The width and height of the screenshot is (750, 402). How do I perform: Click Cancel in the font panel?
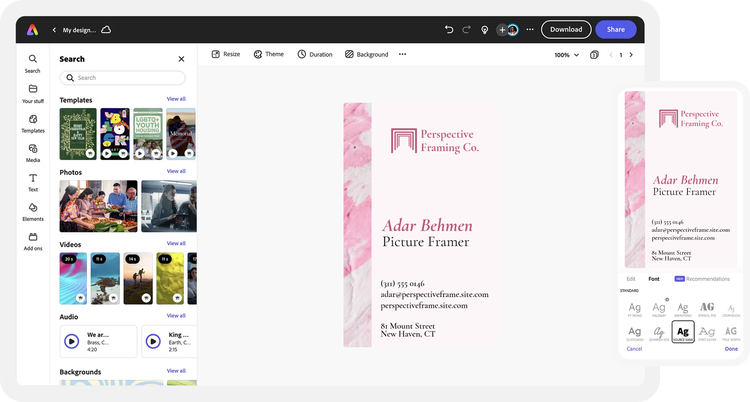(x=634, y=349)
